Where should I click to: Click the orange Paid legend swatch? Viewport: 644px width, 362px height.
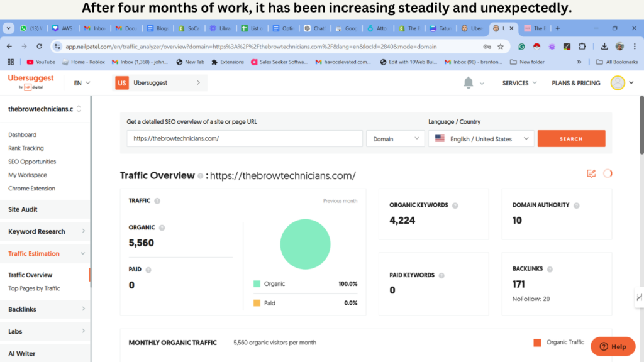click(257, 304)
